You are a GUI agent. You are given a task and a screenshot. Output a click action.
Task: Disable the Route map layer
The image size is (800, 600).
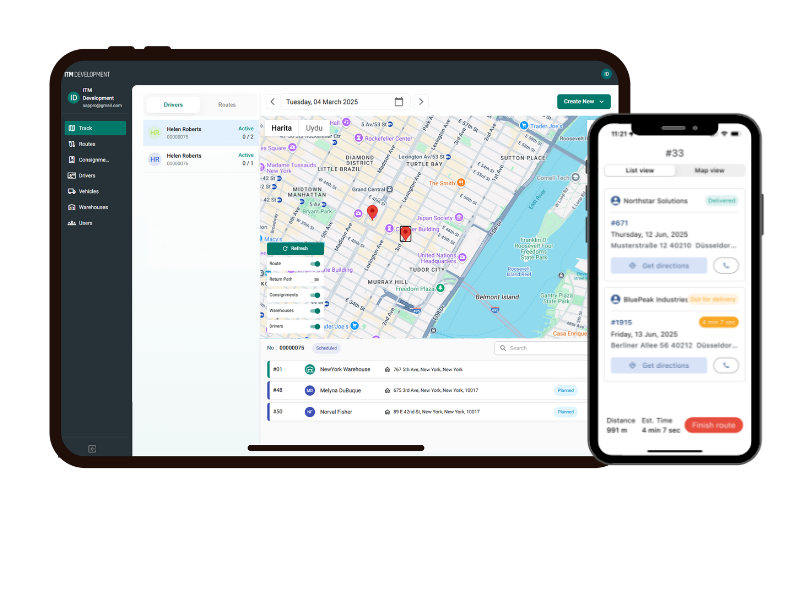click(x=315, y=264)
